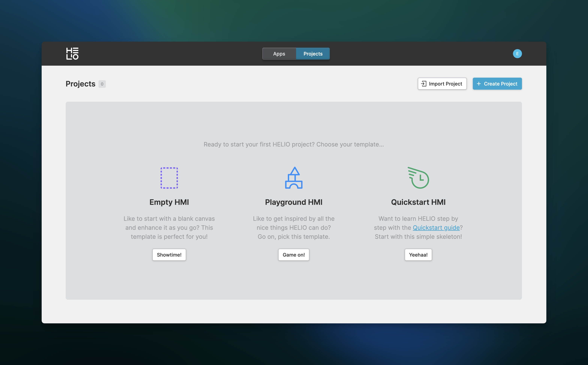Click the Quickstart HMI heading

418,202
